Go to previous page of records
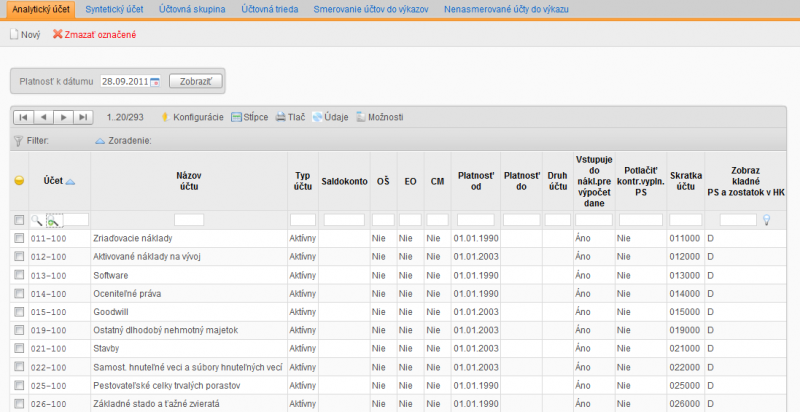Viewport: 800px width, 412px height. (43, 117)
